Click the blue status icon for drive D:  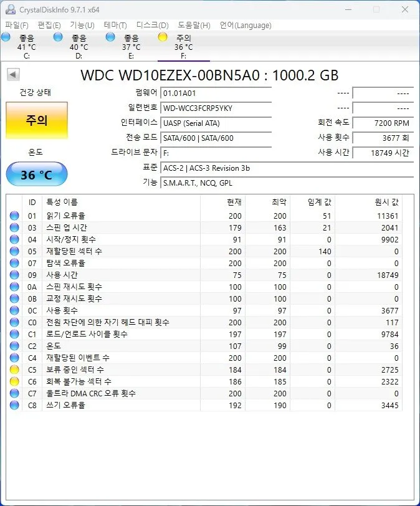point(58,37)
